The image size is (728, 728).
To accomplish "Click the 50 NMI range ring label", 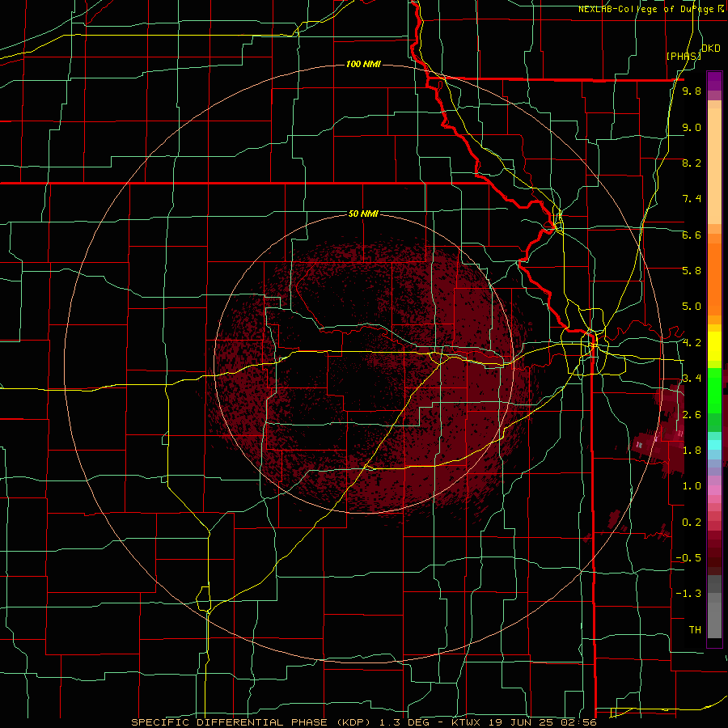I will (363, 214).
